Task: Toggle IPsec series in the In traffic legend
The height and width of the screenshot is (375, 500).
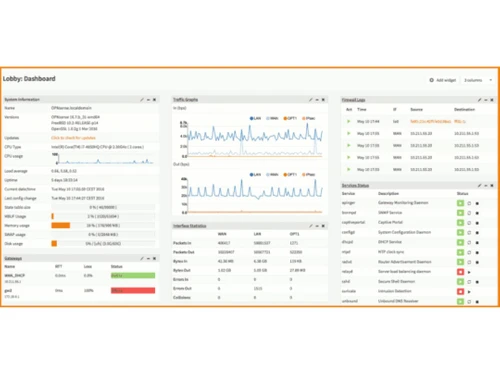Action: coord(309,118)
